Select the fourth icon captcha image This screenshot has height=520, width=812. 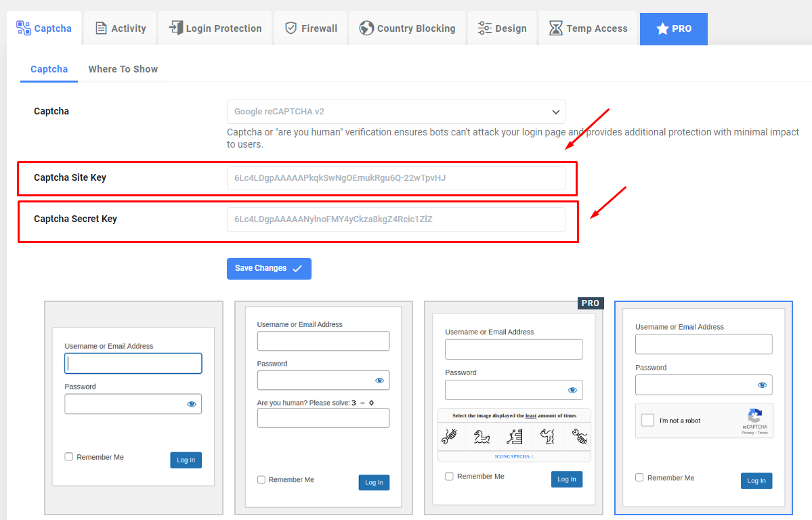coord(547,437)
